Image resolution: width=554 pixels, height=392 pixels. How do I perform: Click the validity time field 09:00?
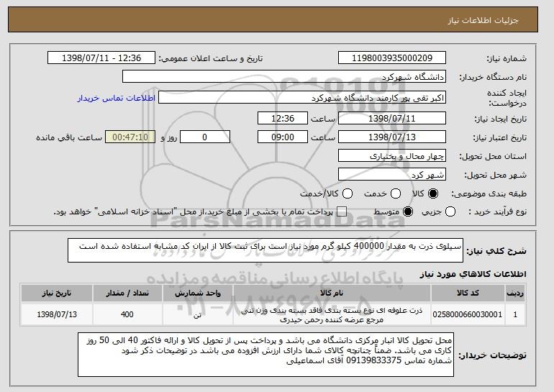(x=283, y=137)
